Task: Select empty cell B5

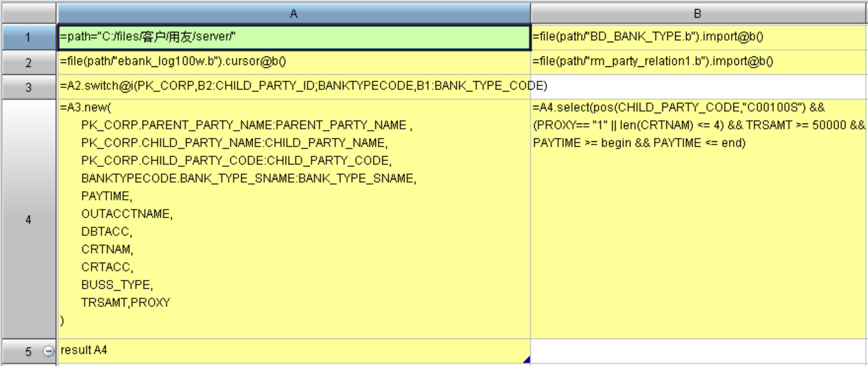Action: [699, 351]
